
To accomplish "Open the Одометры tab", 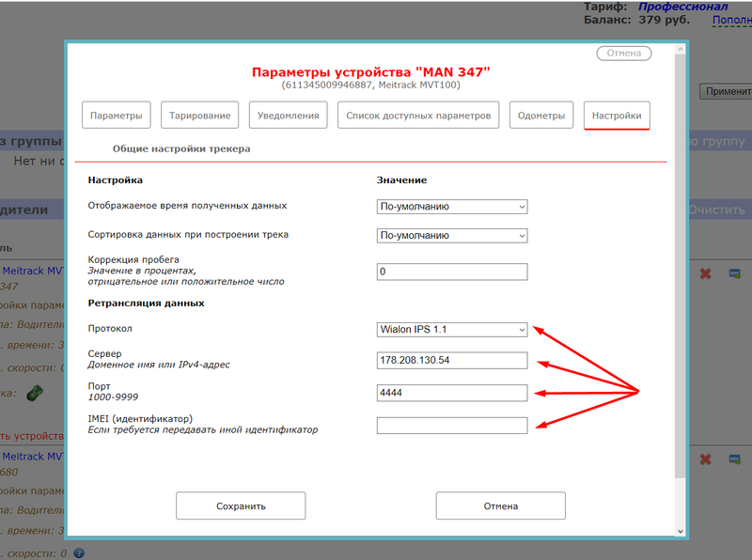I will (x=541, y=116).
